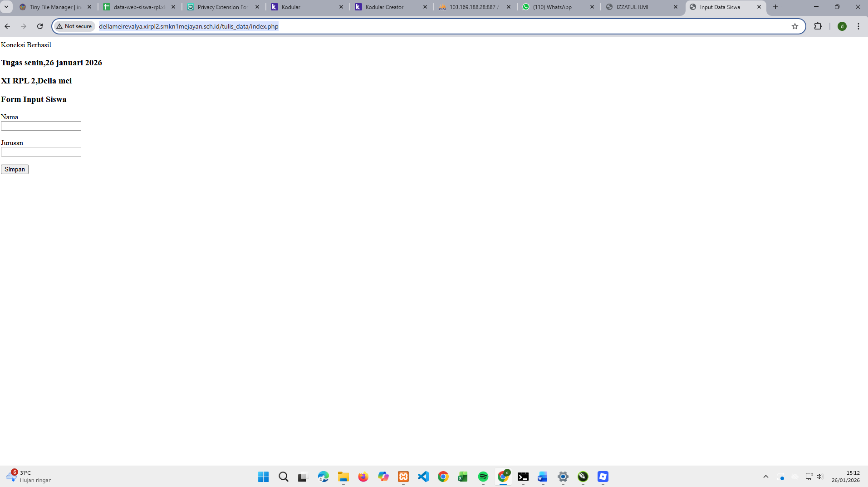
Task: Go back to previous page
Action: pos(7,26)
